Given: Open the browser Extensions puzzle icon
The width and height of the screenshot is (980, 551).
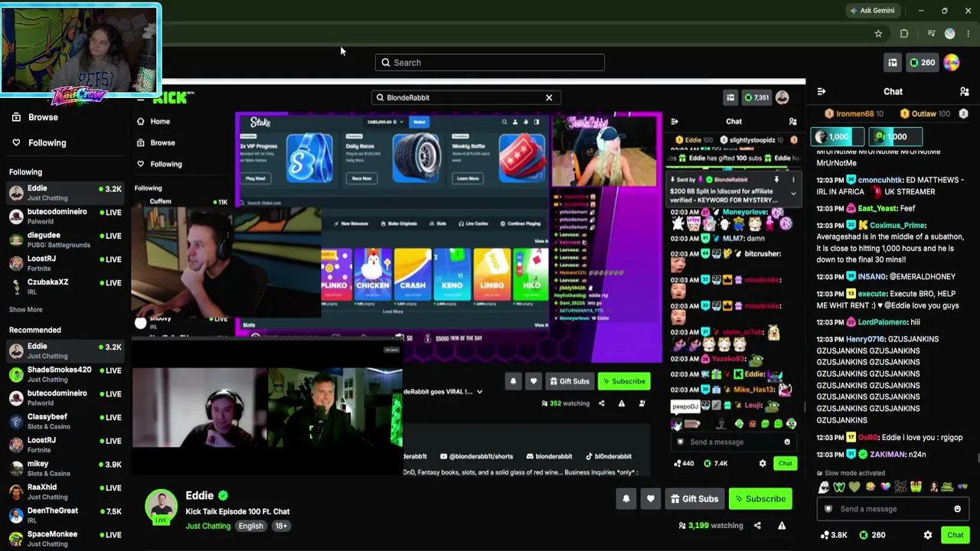Looking at the screenshot, I should [x=904, y=34].
